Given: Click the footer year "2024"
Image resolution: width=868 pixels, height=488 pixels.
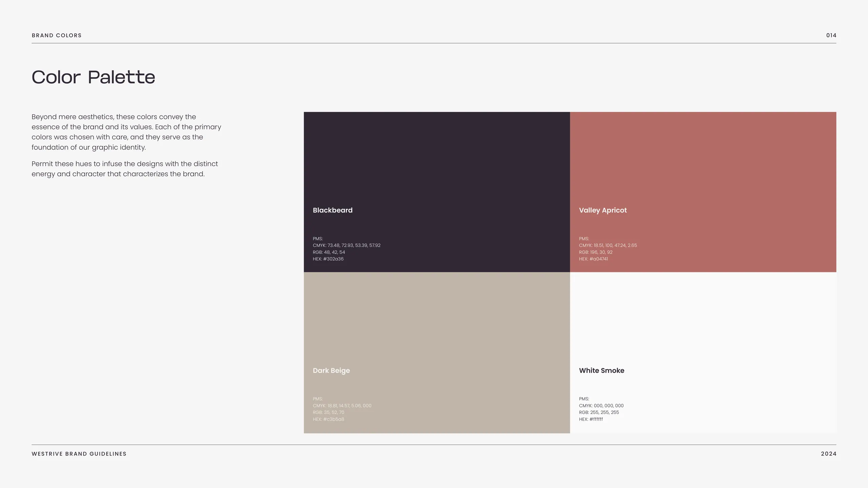Looking at the screenshot, I should point(829,454).
